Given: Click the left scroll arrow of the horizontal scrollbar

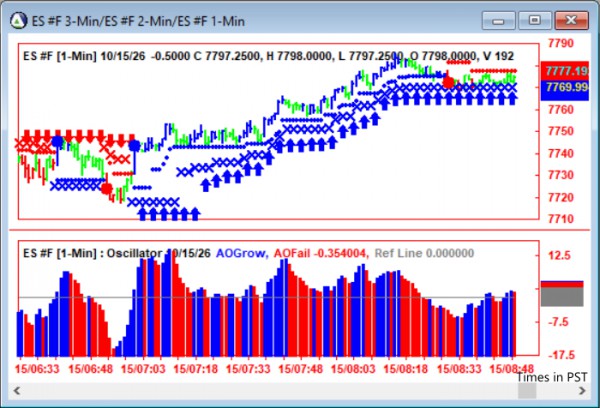Looking at the screenshot, I should pos(17,391).
